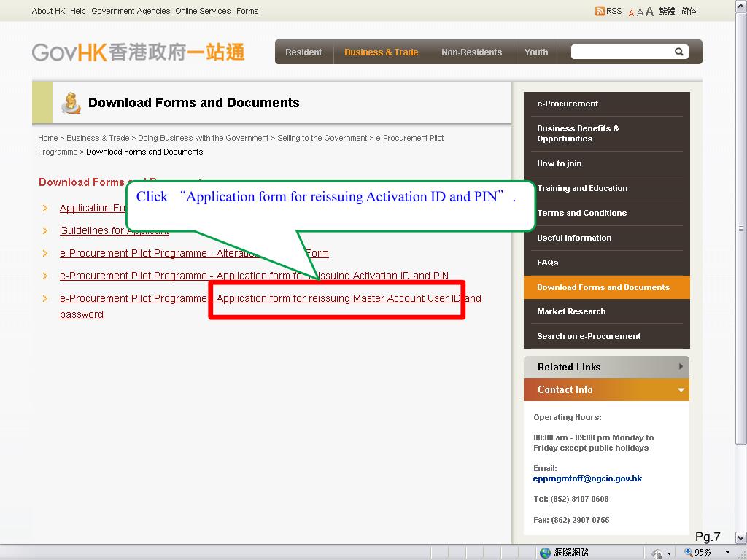Click About HK in the top menu
Image resolution: width=747 pixels, height=560 pixels.
pyautogui.click(x=49, y=11)
